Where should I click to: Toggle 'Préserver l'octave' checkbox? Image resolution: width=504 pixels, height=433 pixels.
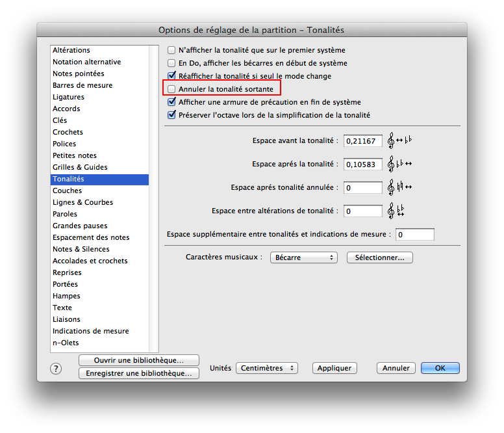coord(171,115)
